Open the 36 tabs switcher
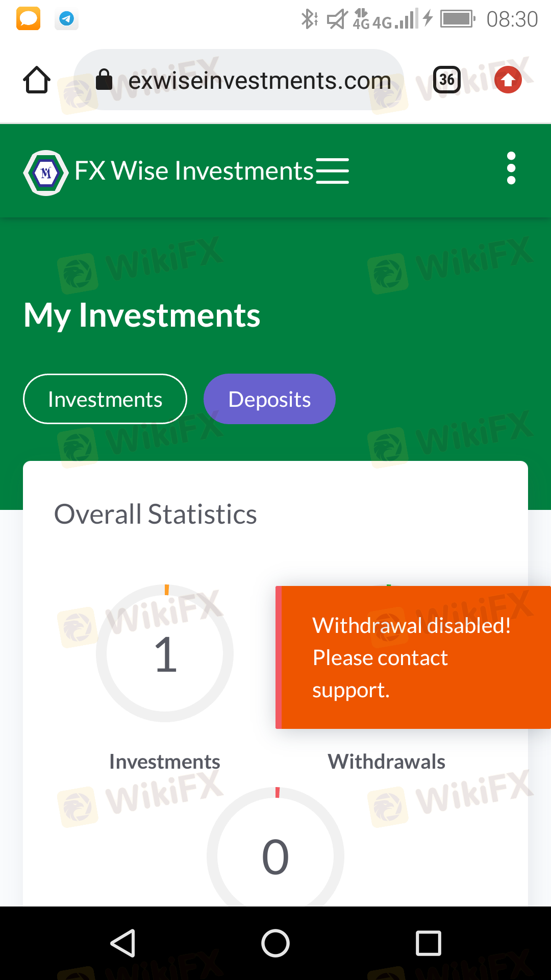The height and width of the screenshot is (980, 551). pyautogui.click(x=446, y=80)
